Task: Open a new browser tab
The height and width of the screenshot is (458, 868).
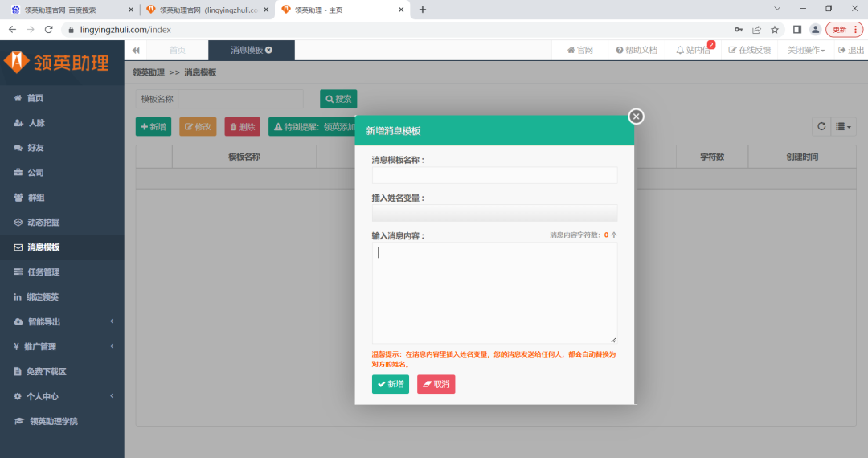Action: (x=423, y=10)
